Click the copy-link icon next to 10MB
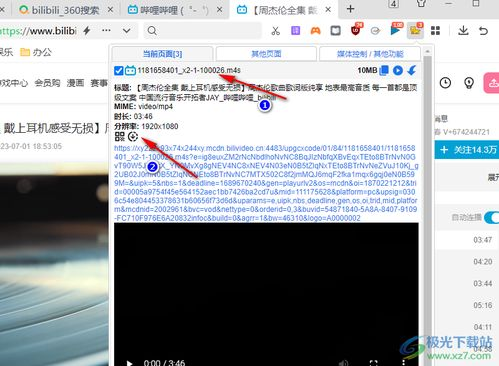Image resolution: width=499 pixels, height=366 pixels. (384, 70)
